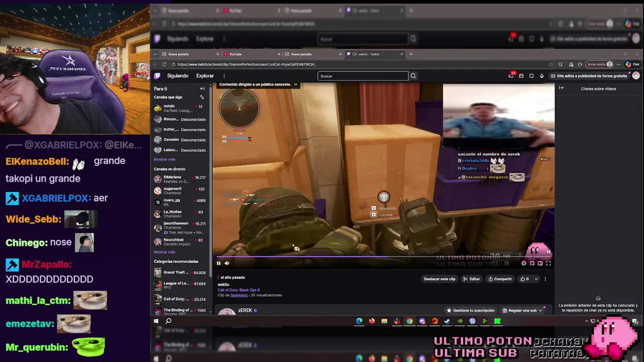Open the whispers speech bubble icon
This screenshot has width=644, height=362.
click(x=531, y=76)
